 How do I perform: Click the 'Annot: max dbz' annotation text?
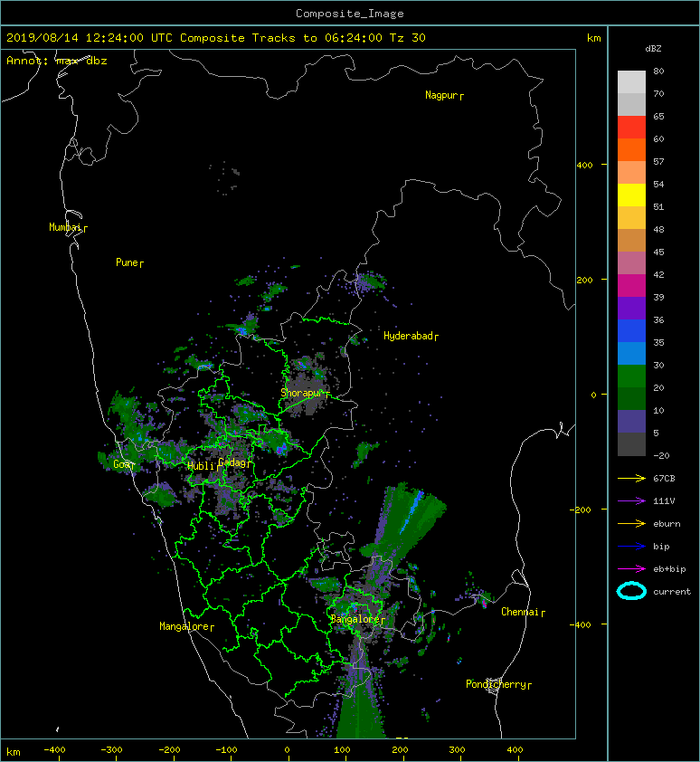[57, 61]
